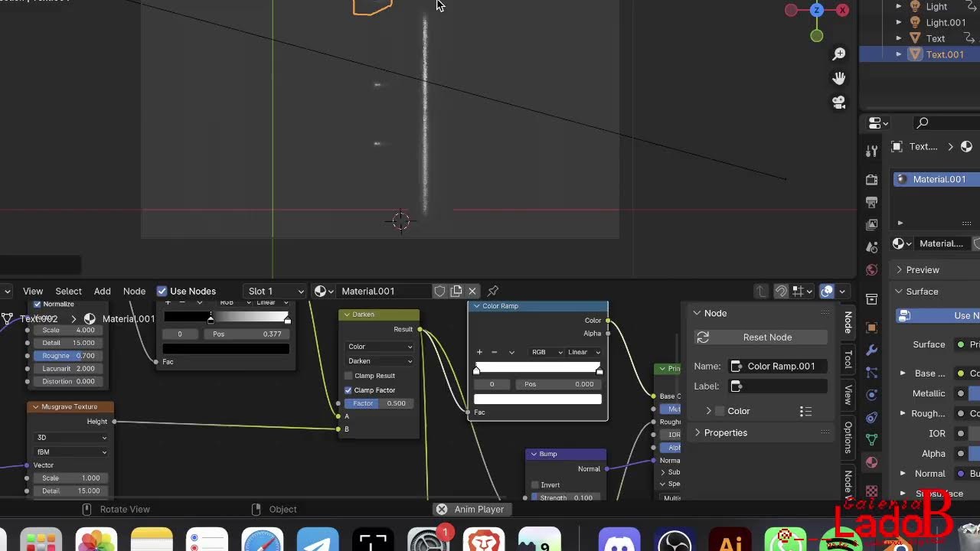Open the Render properties tab
Viewport: 980px width, 551px height.
pyautogui.click(x=872, y=180)
